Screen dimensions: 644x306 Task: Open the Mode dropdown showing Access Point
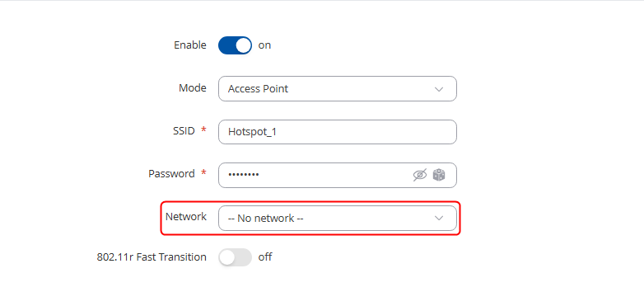[x=337, y=88]
